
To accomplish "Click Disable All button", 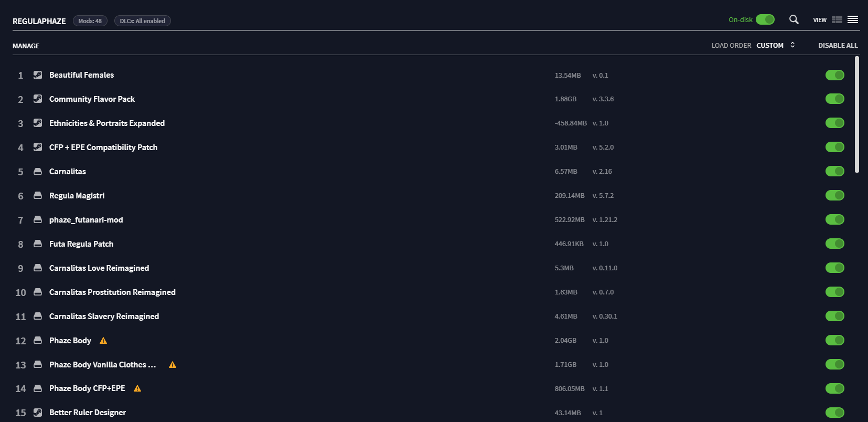I will click(838, 46).
